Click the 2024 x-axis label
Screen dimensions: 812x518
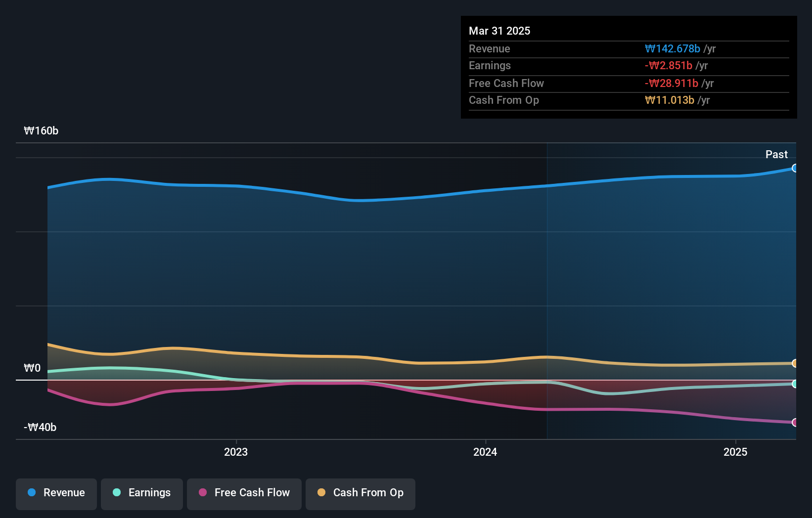pyautogui.click(x=485, y=452)
